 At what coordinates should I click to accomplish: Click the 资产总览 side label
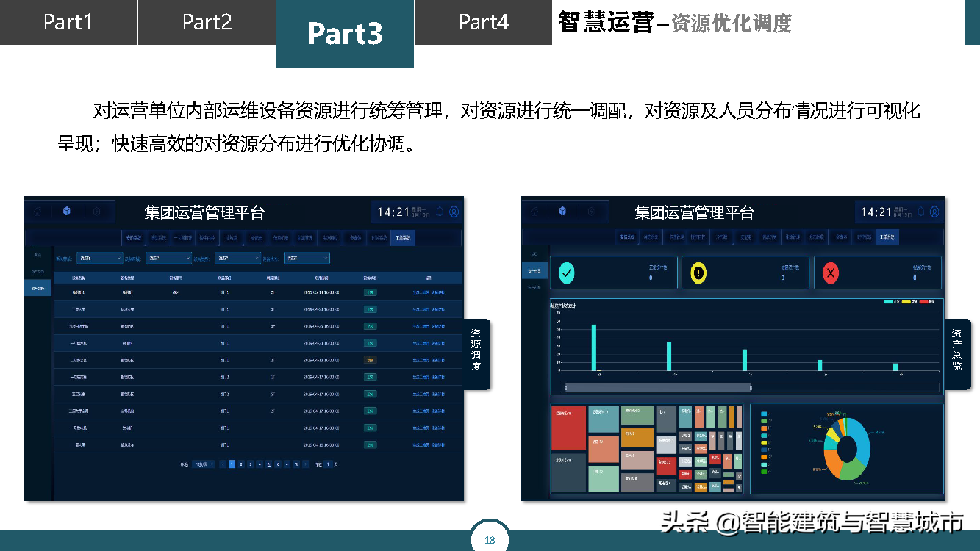point(956,350)
